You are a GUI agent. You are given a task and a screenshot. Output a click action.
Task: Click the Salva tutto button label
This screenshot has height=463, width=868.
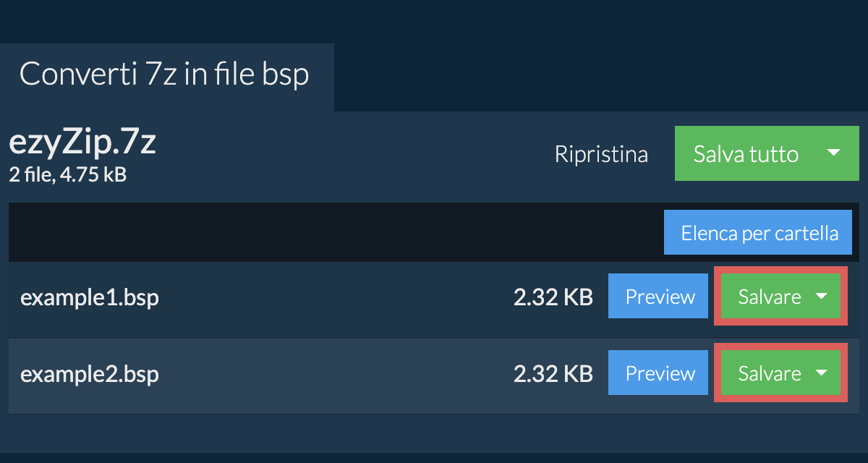pos(746,153)
